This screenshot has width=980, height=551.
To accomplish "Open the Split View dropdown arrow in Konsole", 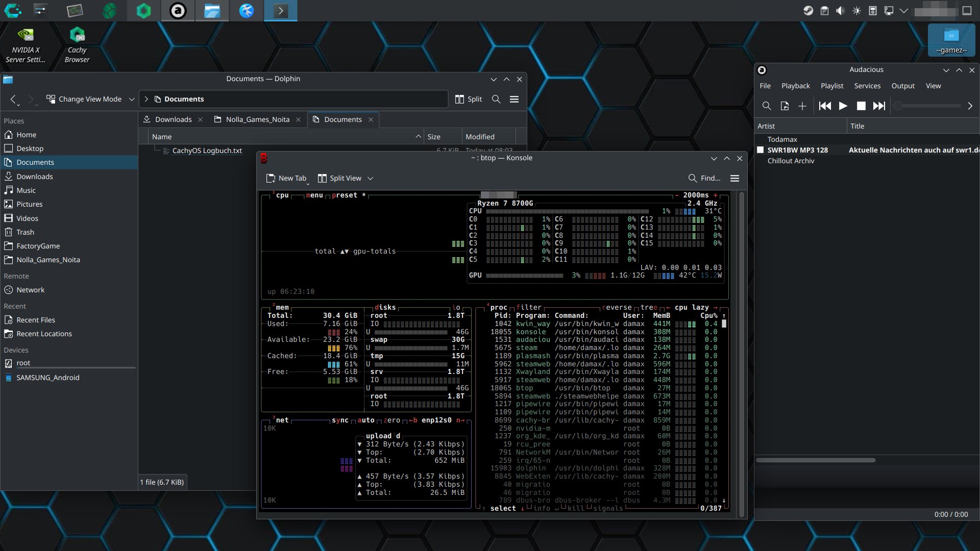I will click(x=371, y=178).
